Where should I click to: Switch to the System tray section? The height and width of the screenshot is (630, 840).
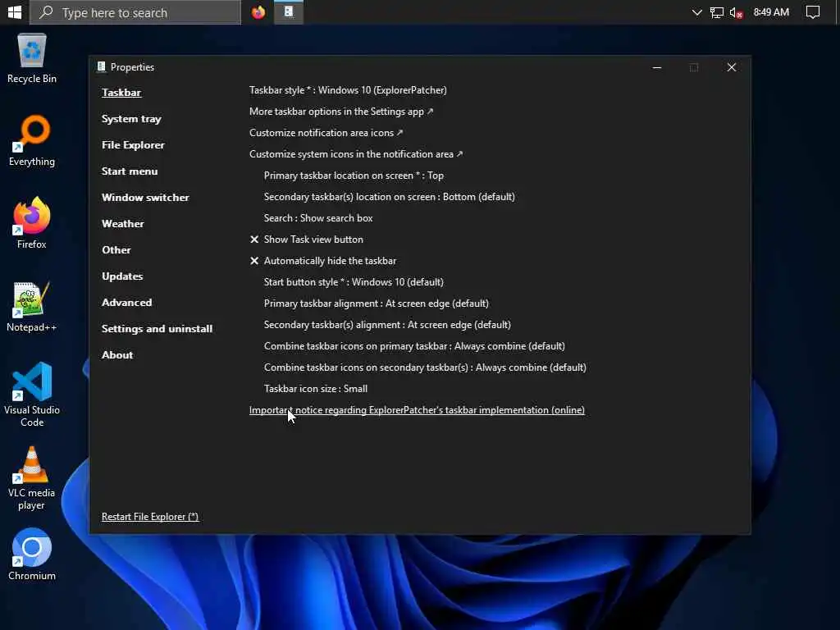pos(131,118)
